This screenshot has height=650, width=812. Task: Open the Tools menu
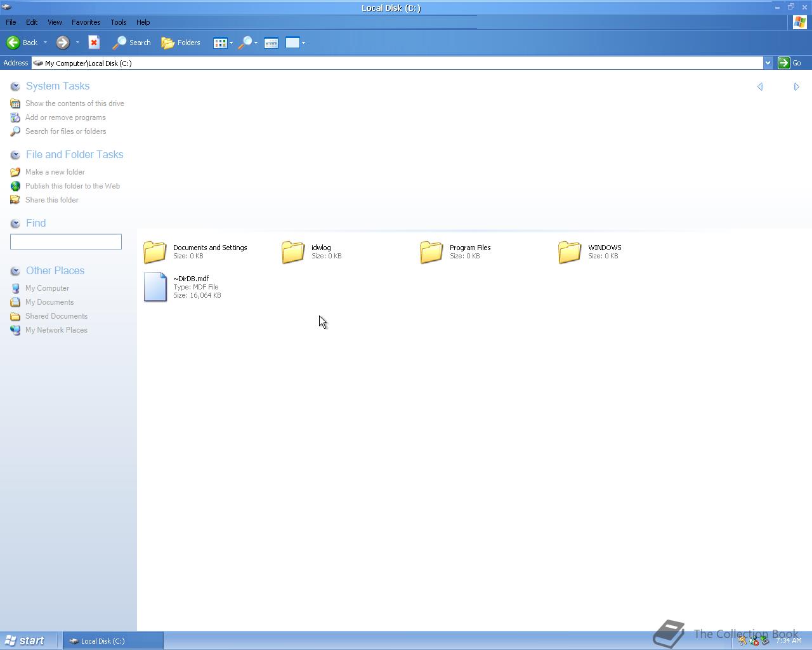point(118,22)
